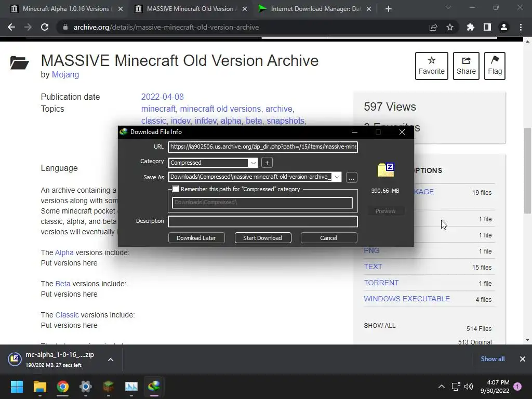Show all downloads
The image size is (532, 399).
(493, 359)
